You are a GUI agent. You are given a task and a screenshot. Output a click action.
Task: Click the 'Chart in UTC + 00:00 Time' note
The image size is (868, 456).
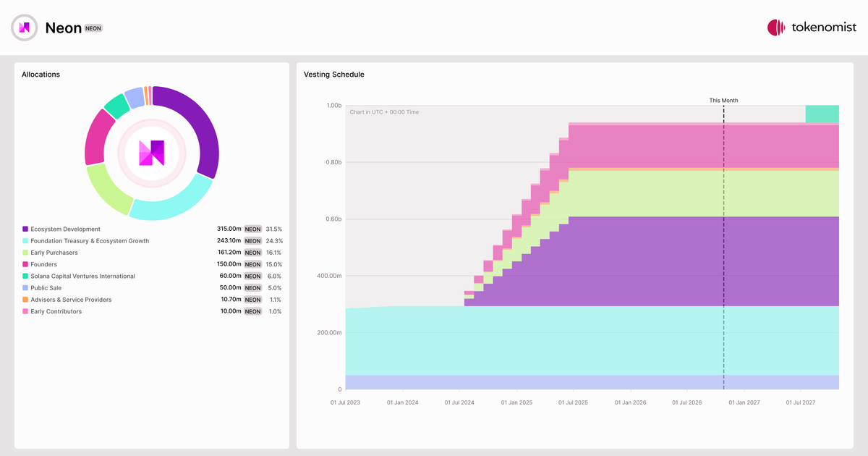(384, 112)
